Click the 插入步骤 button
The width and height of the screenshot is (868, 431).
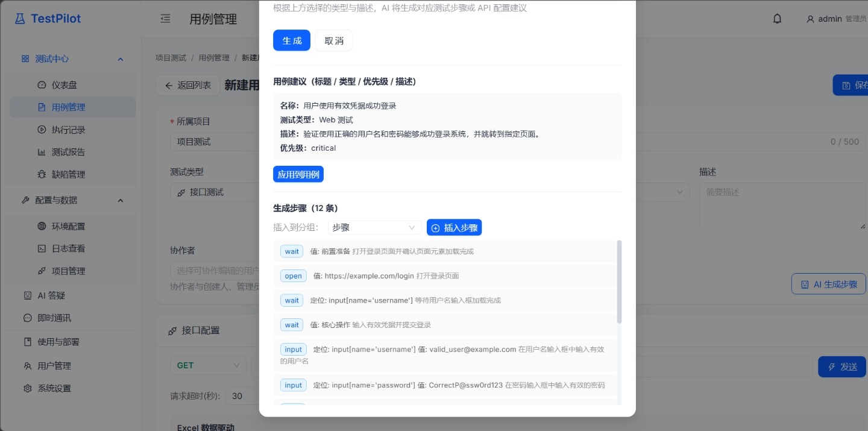(454, 227)
